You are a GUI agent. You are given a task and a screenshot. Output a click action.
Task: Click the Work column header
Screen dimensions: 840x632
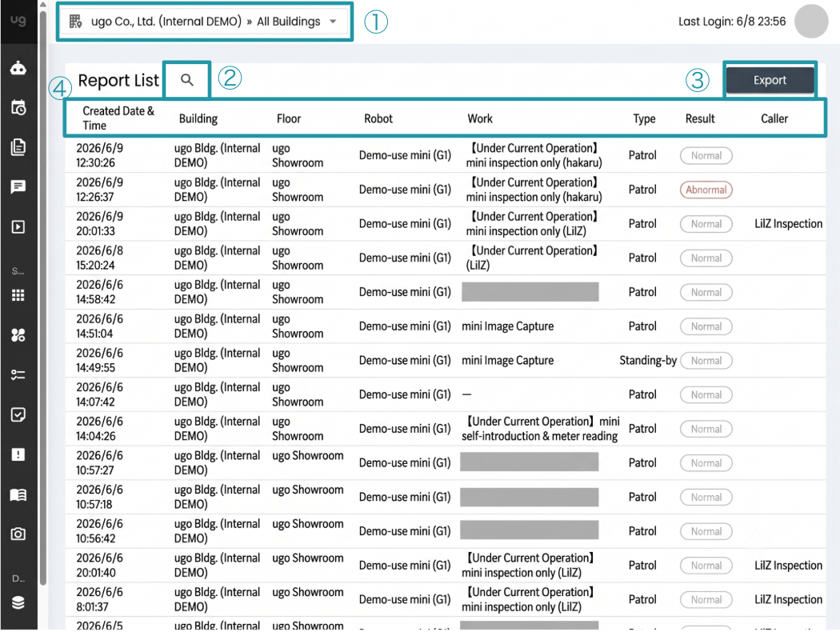pos(480,118)
